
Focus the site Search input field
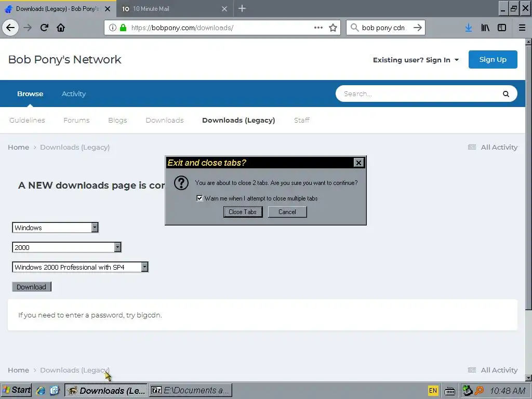pos(421,94)
